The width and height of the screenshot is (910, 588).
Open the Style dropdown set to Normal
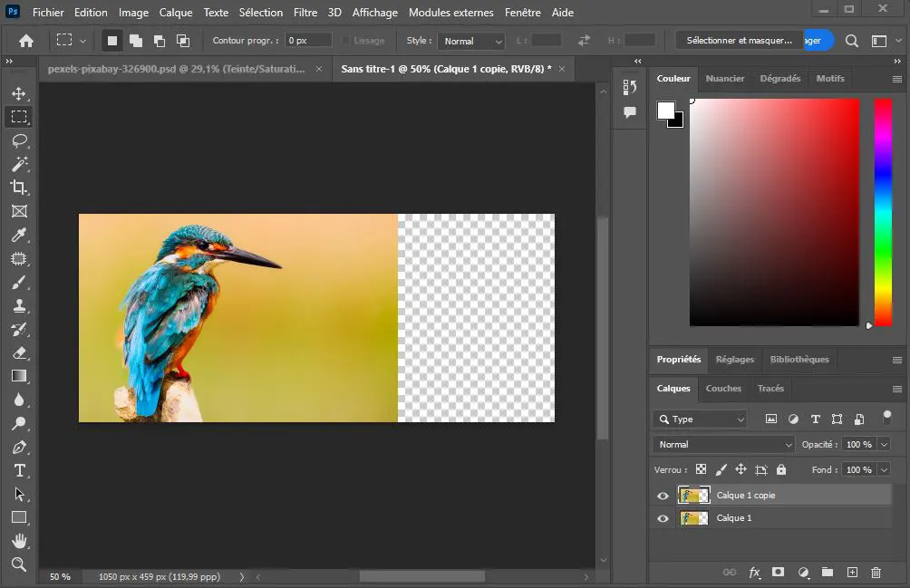point(471,41)
